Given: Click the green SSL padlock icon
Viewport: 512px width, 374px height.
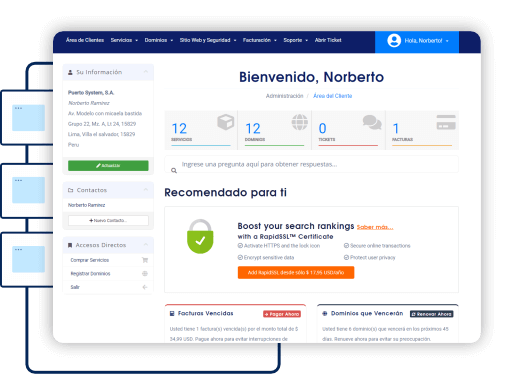Looking at the screenshot, I should click(x=200, y=236).
